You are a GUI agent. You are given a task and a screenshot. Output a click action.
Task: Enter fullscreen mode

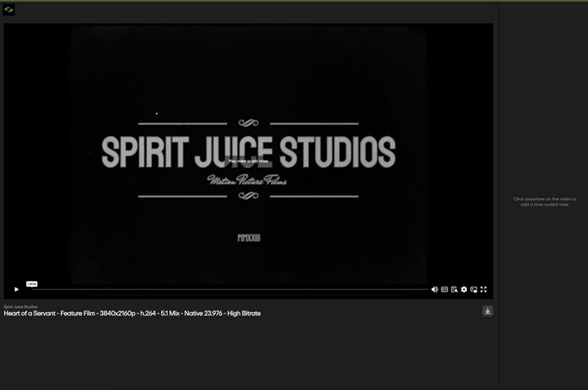coord(484,289)
